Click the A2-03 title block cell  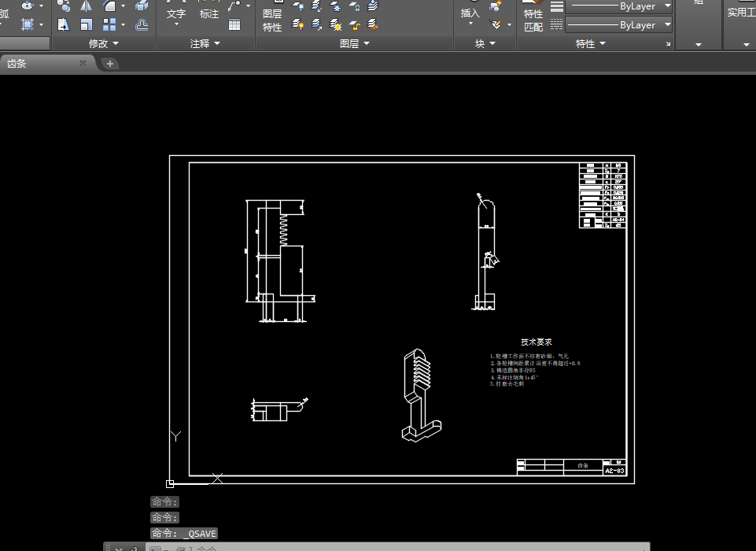(x=614, y=471)
